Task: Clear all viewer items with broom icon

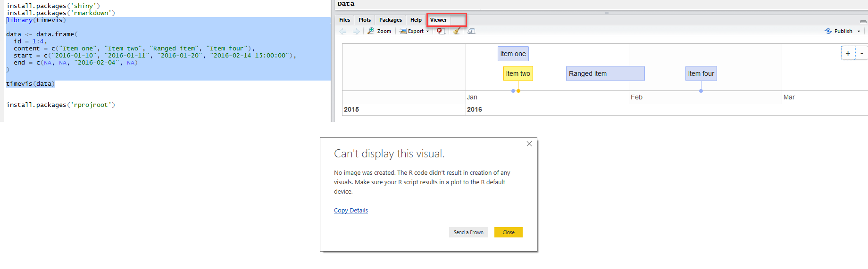Action: (456, 31)
